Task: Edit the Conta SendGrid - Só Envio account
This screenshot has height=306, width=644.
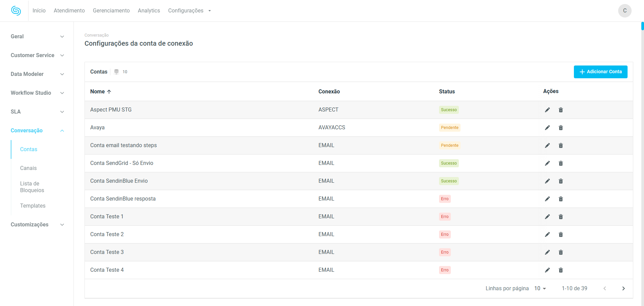Action: [547, 163]
